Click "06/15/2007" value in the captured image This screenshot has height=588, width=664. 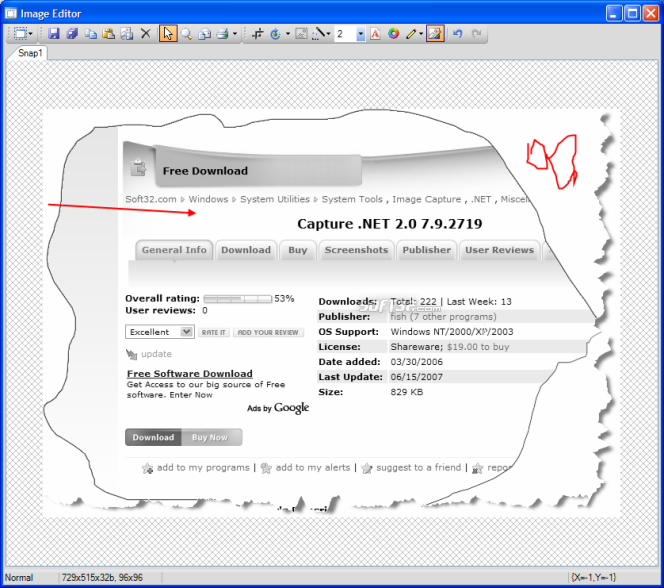(416, 377)
